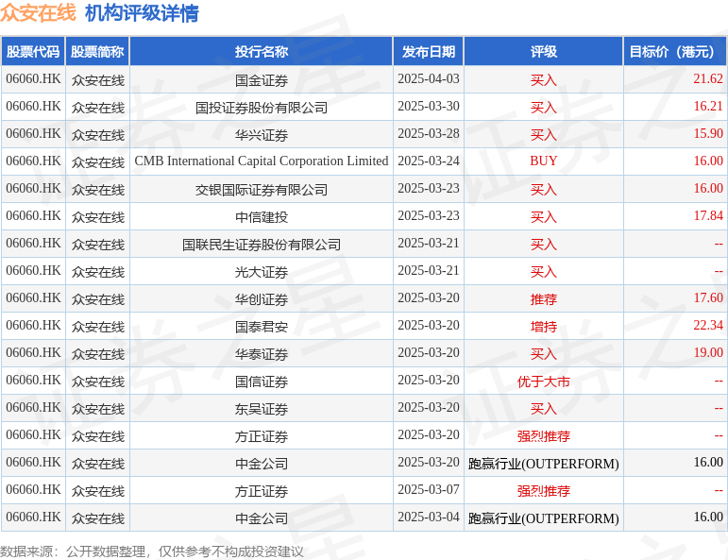Click the date 2025-03-28

(429, 133)
